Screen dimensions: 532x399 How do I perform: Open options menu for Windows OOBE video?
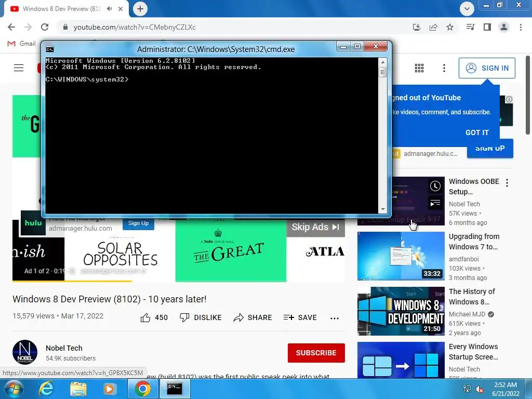click(x=507, y=183)
